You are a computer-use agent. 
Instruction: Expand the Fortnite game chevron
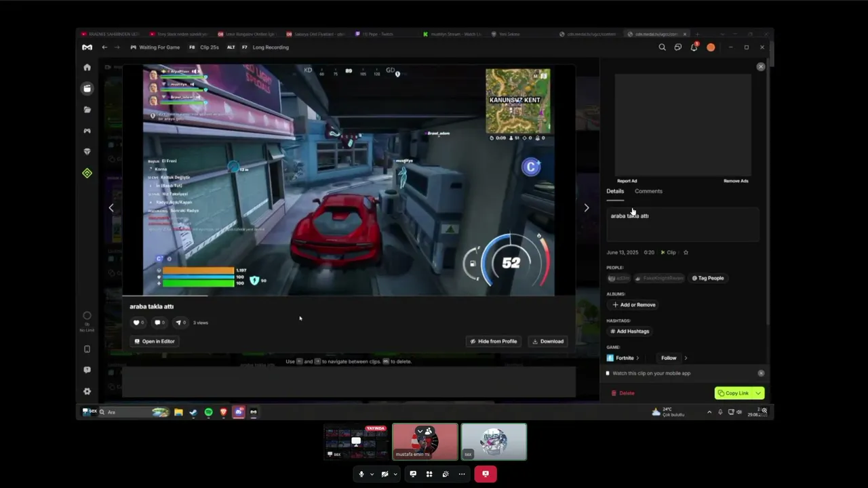pos(637,358)
